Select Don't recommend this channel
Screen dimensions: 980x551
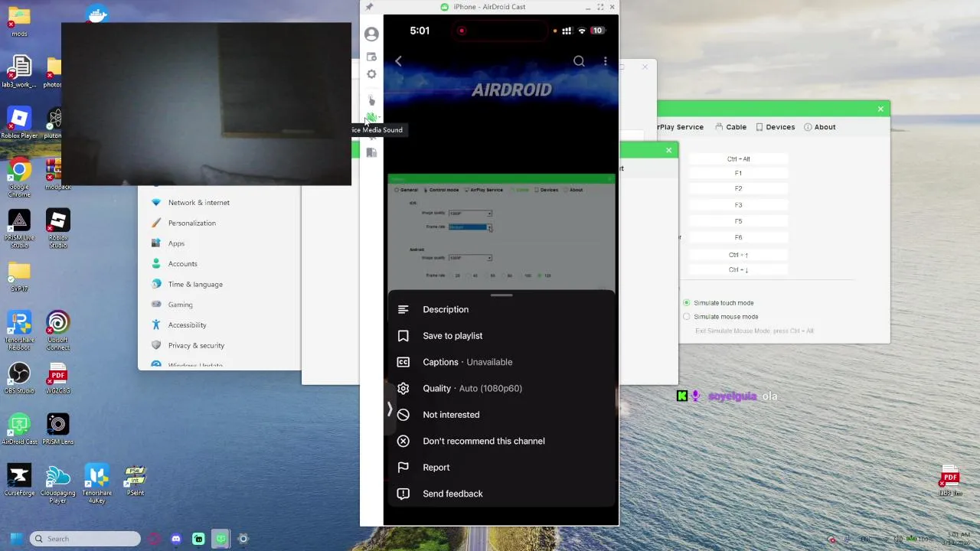501,441
